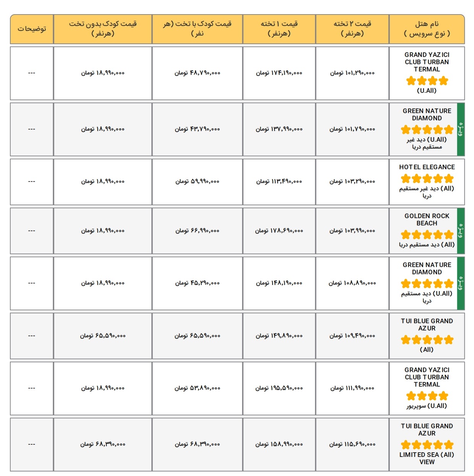474x476 pixels.
Task: Click the ۶۸,۳۹۰,۰۰۰ child with bed price
Action: point(198,444)
